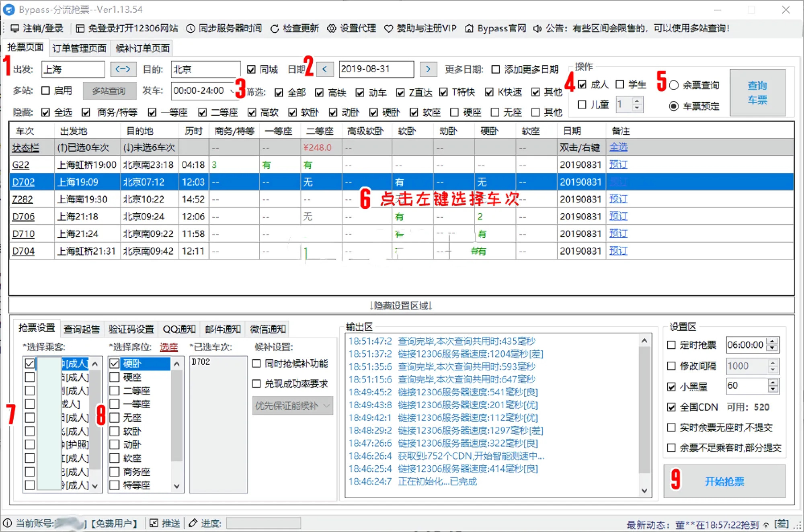The image size is (804, 532).
Task: Switch to the QQ通知 tab
Action: (180, 328)
